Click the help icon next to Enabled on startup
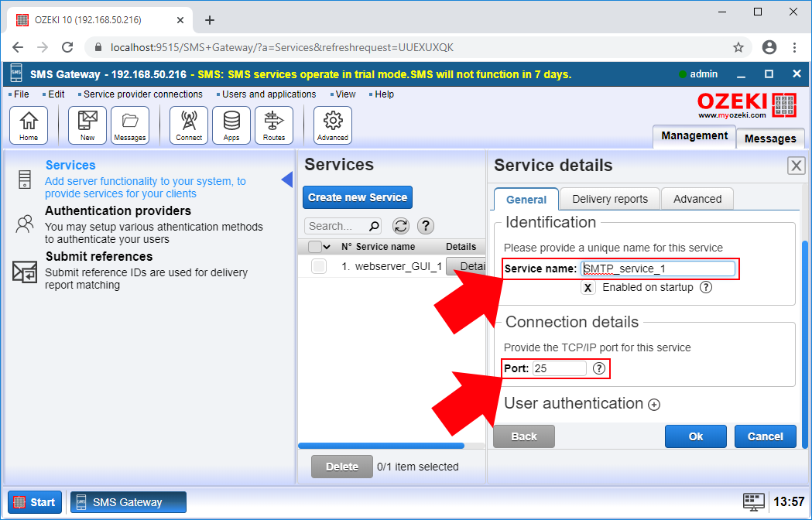The width and height of the screenshot is (812, 520). coord(706,287)
